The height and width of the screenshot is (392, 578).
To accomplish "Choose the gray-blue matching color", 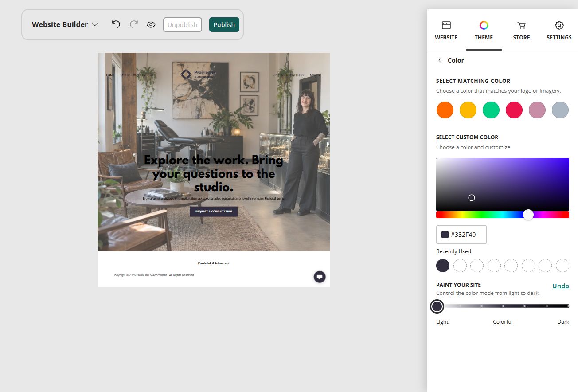I will [560, 110].
